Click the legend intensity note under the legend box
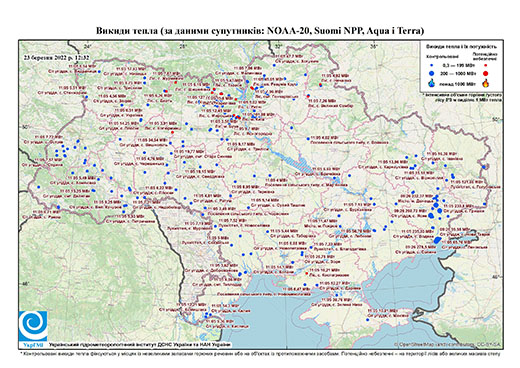This screenshot has width=520, height=368. [x=463, y=97]
